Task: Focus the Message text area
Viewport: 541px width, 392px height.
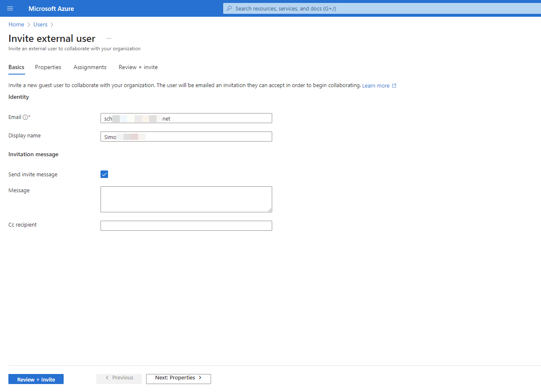Action: (186, 199)
